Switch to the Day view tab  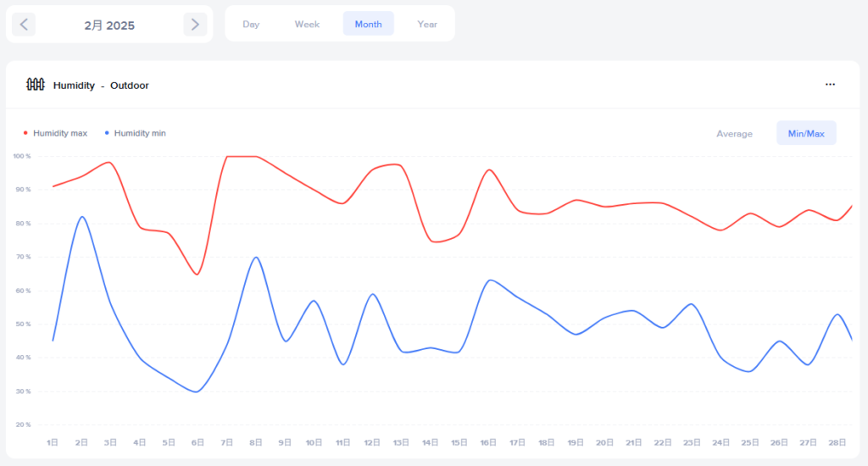(251, 24)
